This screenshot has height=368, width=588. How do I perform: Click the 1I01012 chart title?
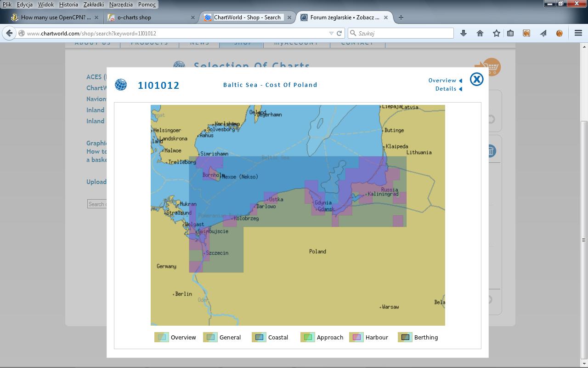click(158, 85)
